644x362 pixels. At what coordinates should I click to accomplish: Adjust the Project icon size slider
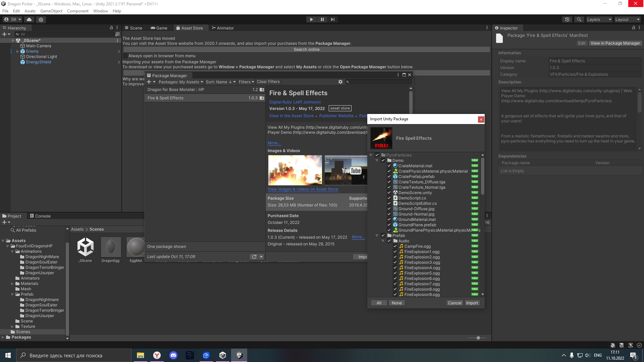[478, 338]
